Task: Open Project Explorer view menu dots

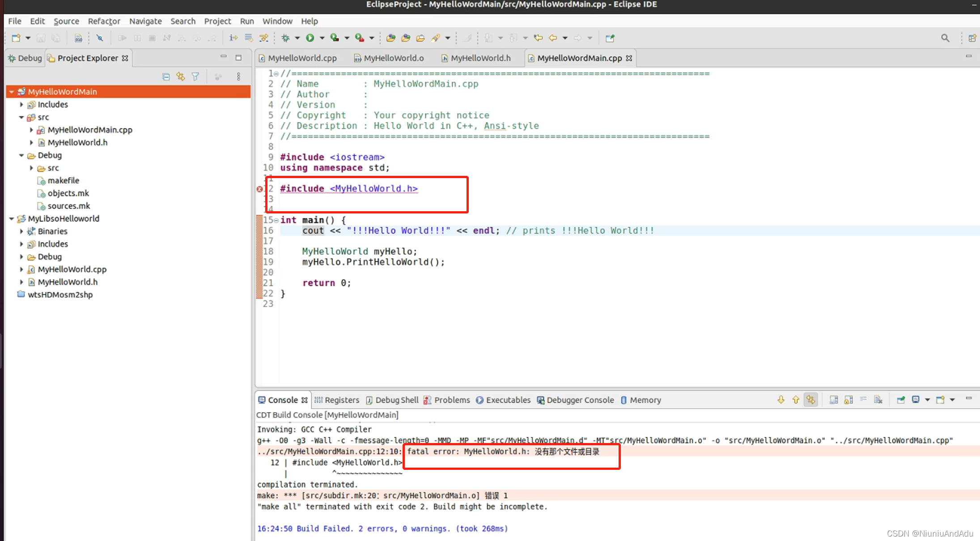Action: coord(238,77)
